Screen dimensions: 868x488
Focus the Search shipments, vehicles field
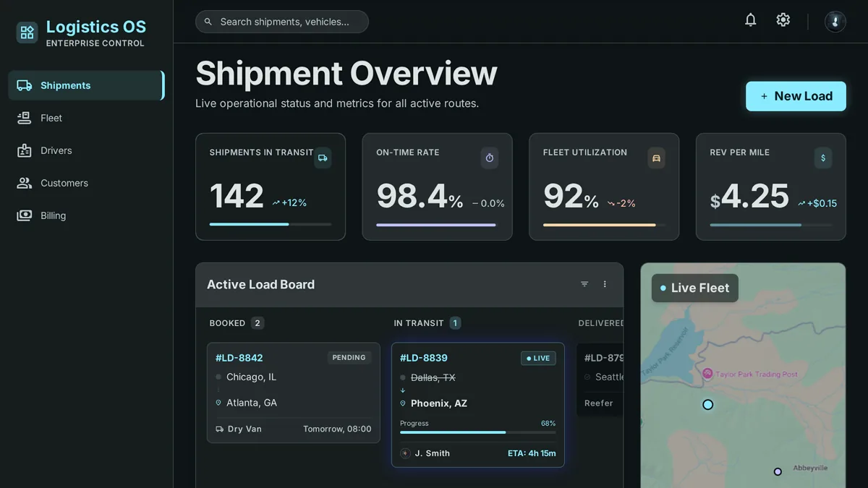click(x=282, y=22)
